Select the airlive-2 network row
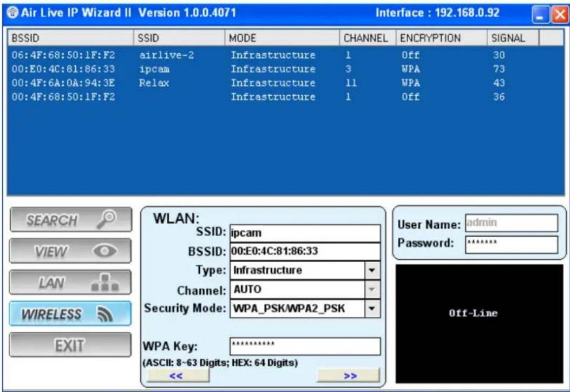Viewport: 570px width, 392px height. pos(286,55)
